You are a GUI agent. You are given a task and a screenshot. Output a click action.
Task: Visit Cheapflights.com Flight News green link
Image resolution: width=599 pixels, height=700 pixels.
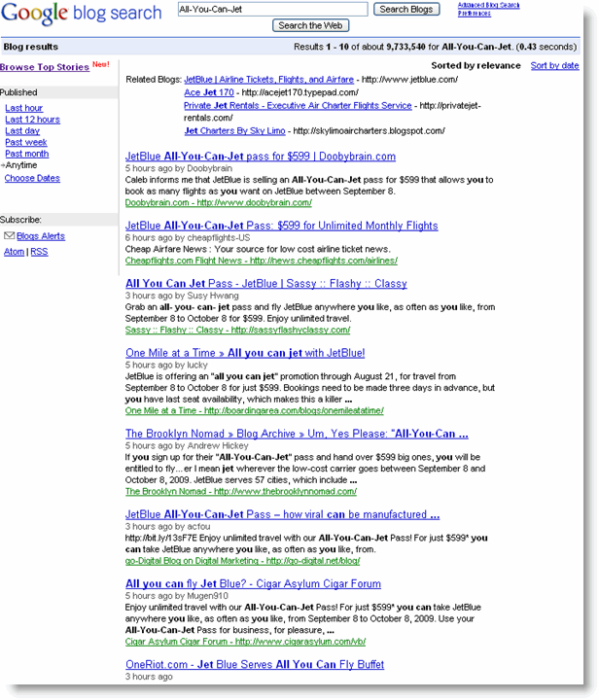[x=262, y=261]
